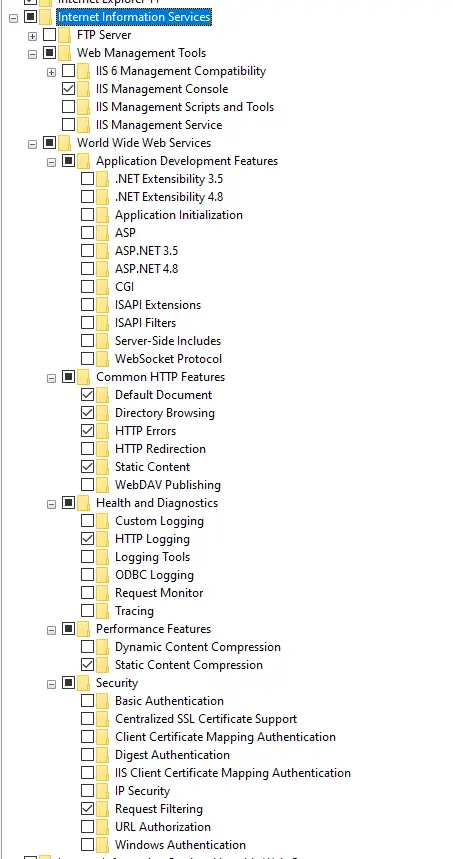Click the Security folder icon
The height and width of the screenshot is (859, 453).
pyautogui.click(x=84, y=683)
